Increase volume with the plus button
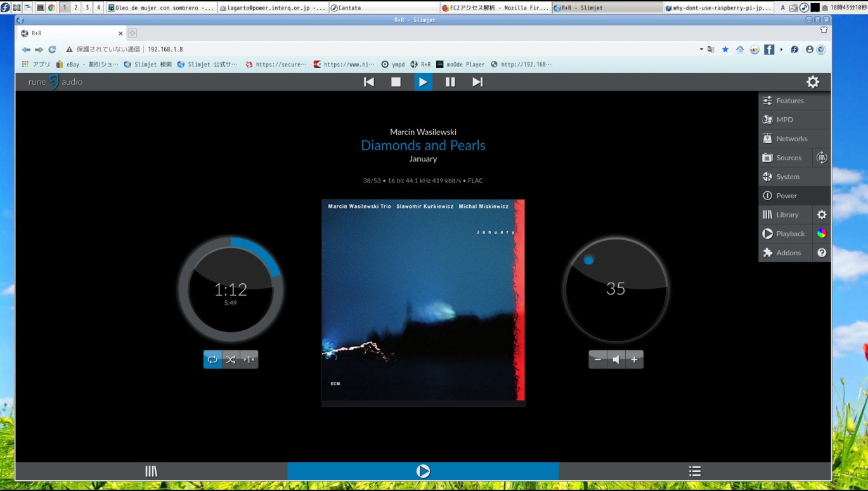The image size is (868, 491). tap(634, 359)
